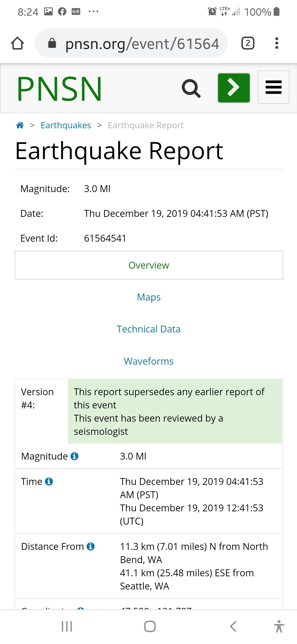The image size is (297, 644).
Task: Tap the PNSN search magnifier icon
Action: pyautogui.click(x=191, y=88)
